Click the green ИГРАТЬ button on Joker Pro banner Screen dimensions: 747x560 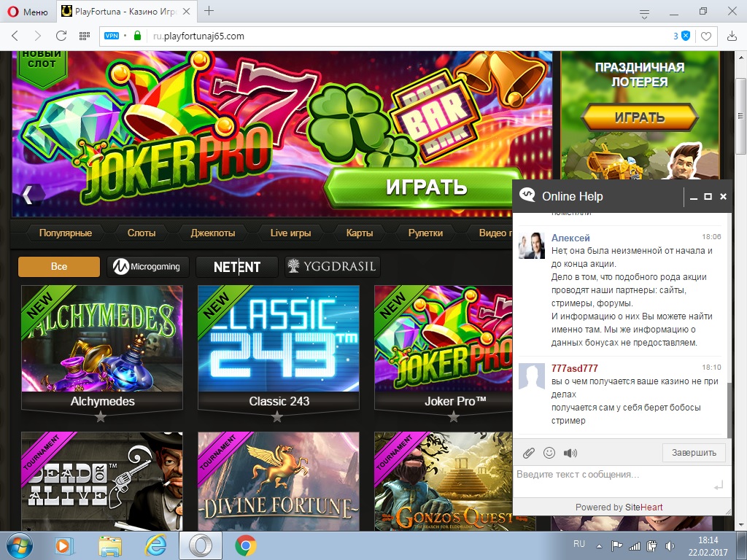pyautogui.click(x=425, y=187)
